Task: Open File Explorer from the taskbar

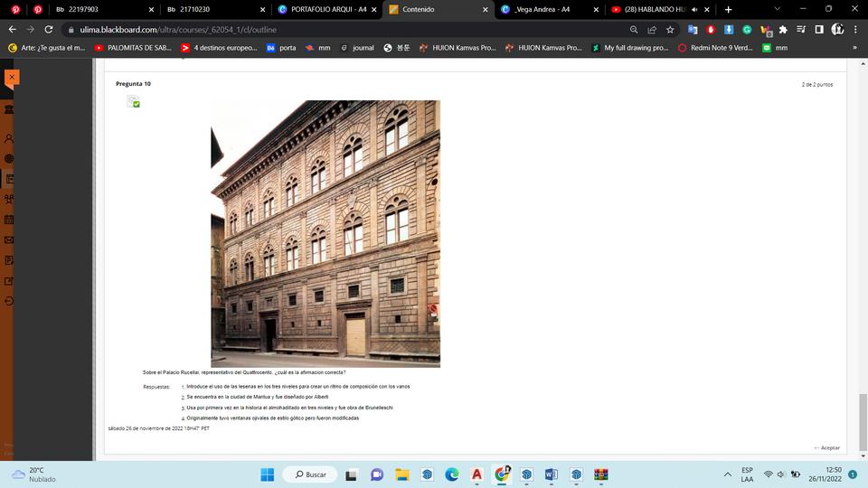Action: [401, 474]
